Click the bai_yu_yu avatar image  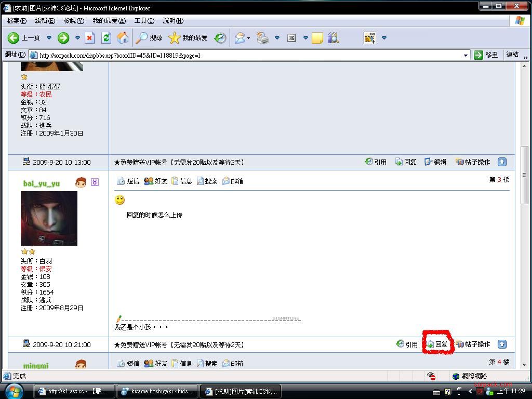coord(49,218)
